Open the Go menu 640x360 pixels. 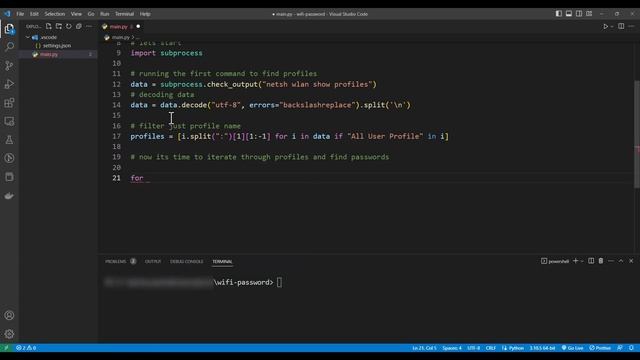91,14
